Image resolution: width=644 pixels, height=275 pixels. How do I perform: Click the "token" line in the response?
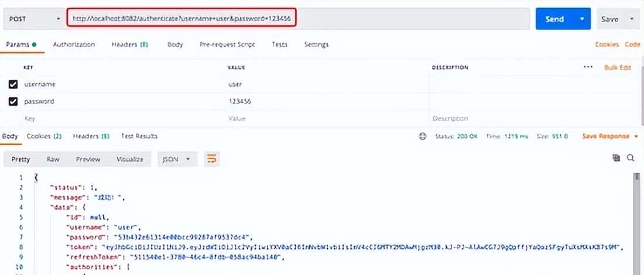[345, 247]
